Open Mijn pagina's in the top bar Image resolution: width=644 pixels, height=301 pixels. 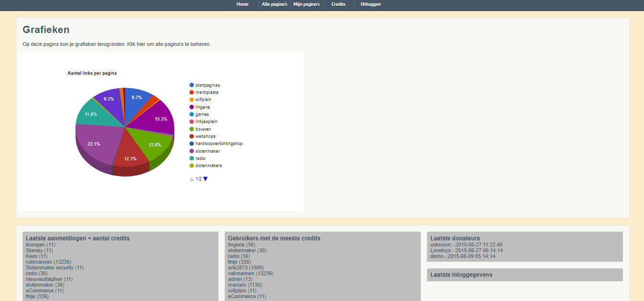coord(307,4)
